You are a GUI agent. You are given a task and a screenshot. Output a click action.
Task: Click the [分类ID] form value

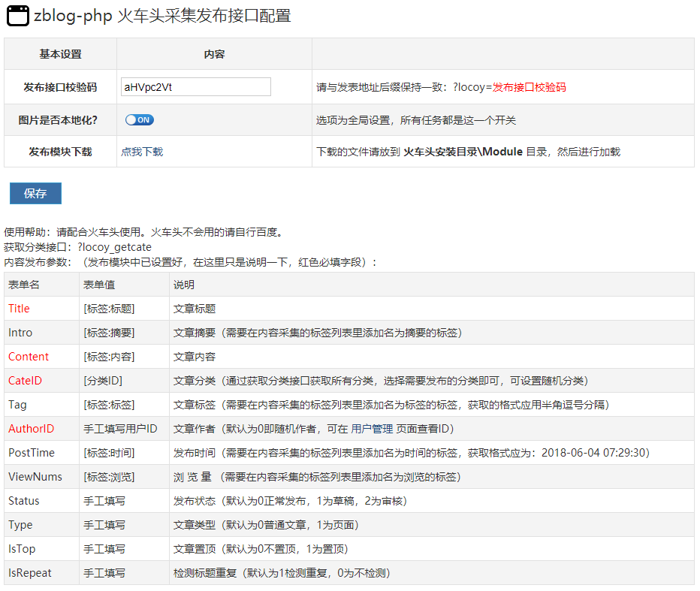tap(103, 381)
